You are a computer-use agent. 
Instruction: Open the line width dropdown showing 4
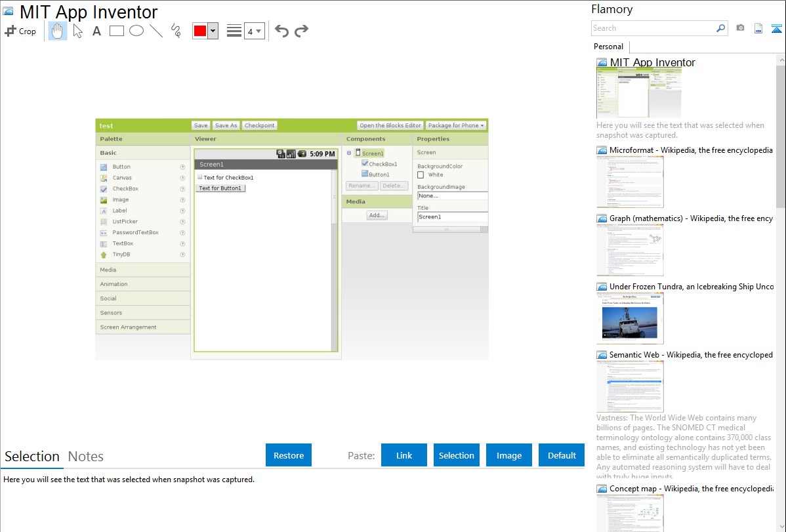click(255, 31)
